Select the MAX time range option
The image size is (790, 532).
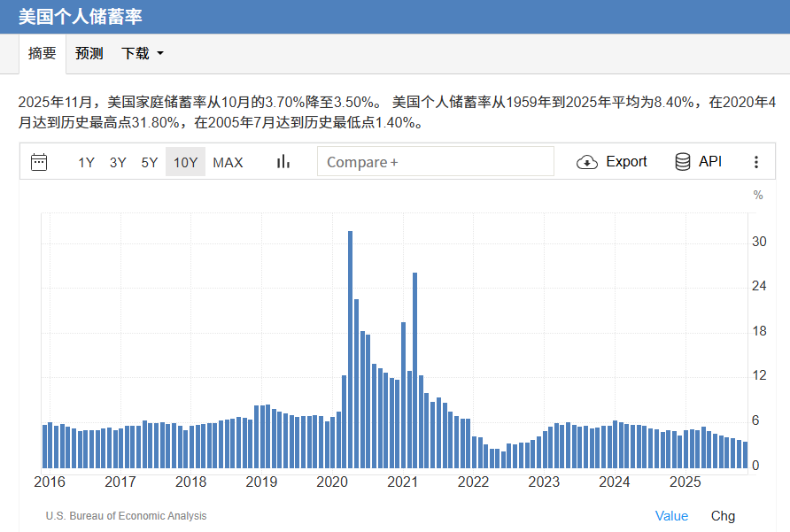click(x=228, y=162)
